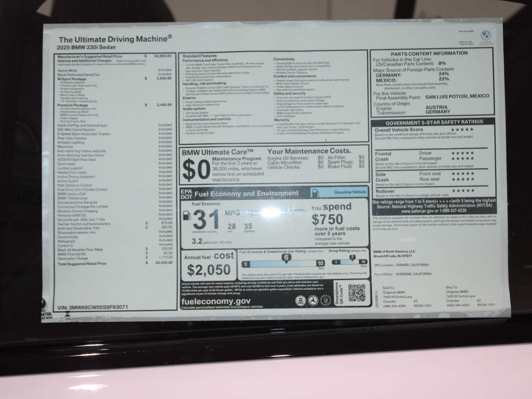Click the smartphone QR code
This screenshot has width=532, height=399.
coord(357,293)
